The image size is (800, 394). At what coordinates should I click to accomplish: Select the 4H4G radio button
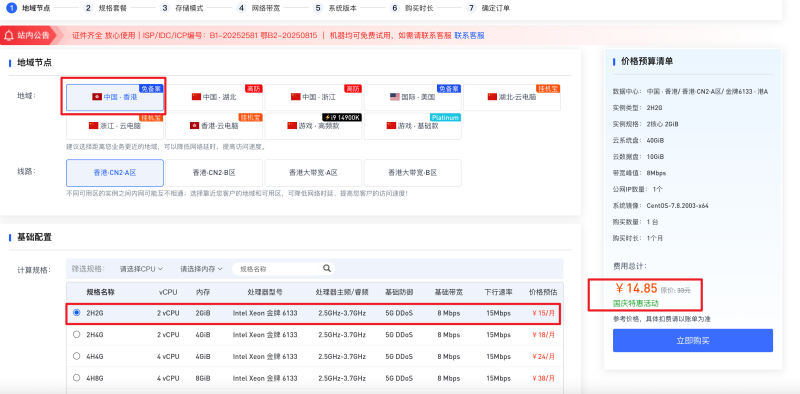[x=77, y=356]
